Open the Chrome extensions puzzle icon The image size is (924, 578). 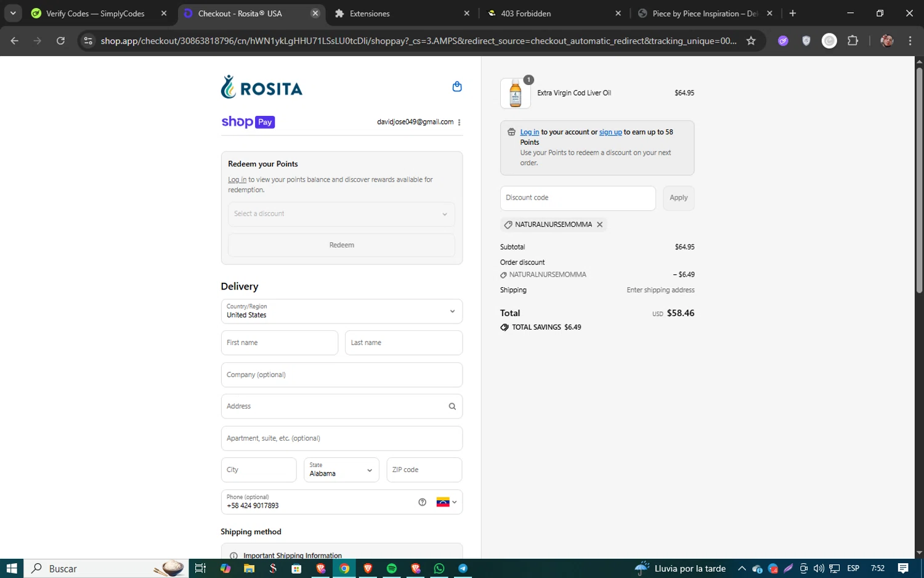coord(853,41)
